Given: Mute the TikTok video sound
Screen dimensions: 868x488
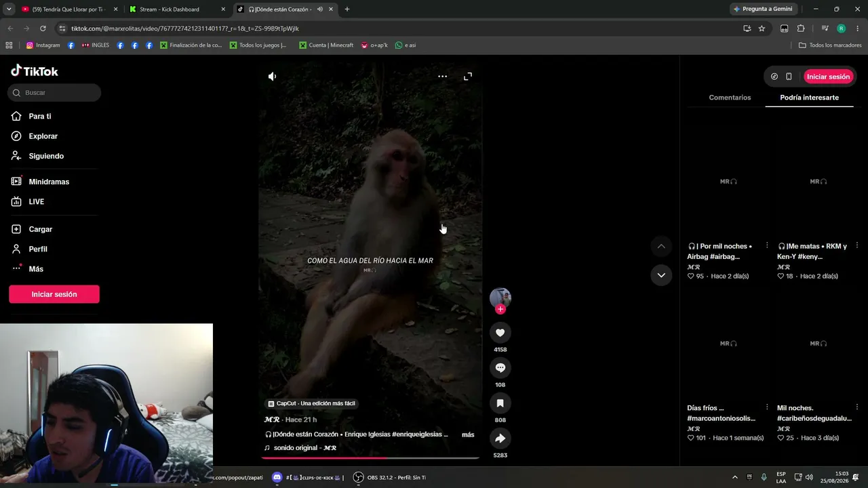Looking at the screenshot, I should coord(272,77).
